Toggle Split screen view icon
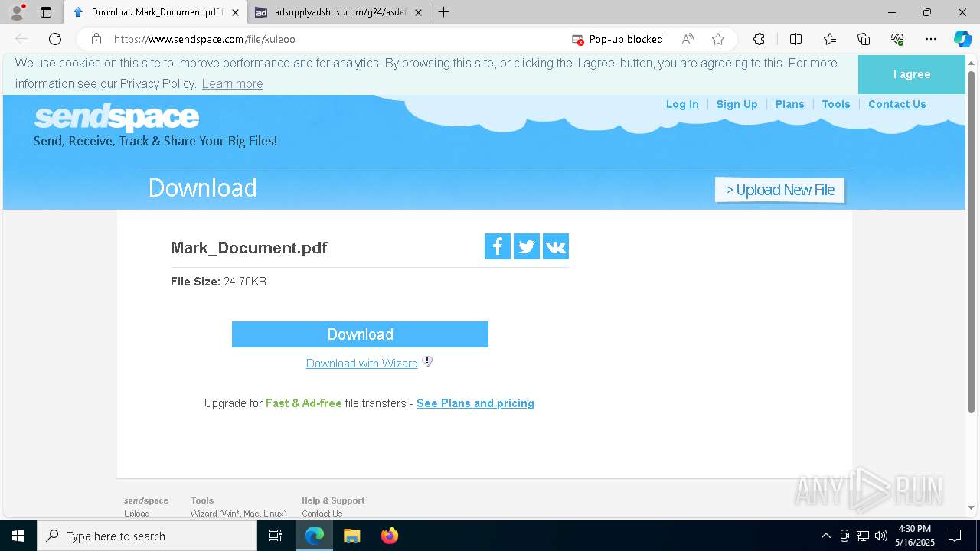 point(795,39)
